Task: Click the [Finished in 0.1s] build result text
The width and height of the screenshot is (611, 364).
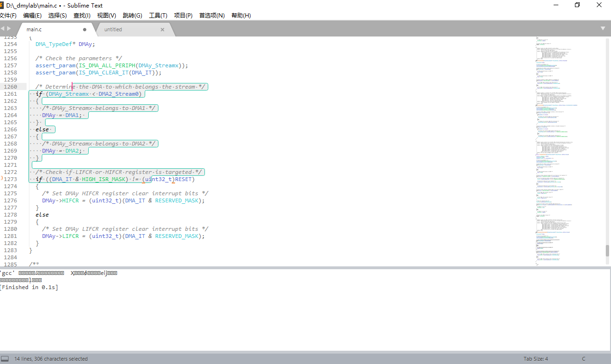Action: click(29, 287)
